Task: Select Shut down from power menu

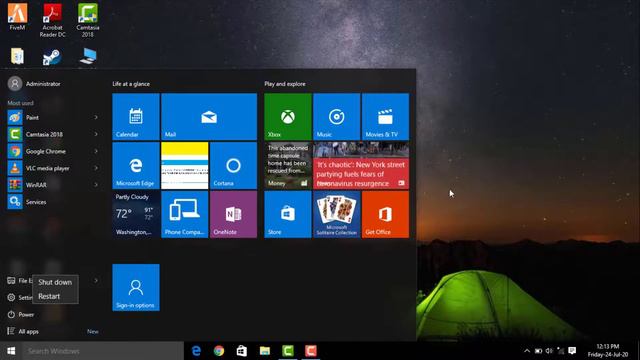Action: (x=55, y=282)
